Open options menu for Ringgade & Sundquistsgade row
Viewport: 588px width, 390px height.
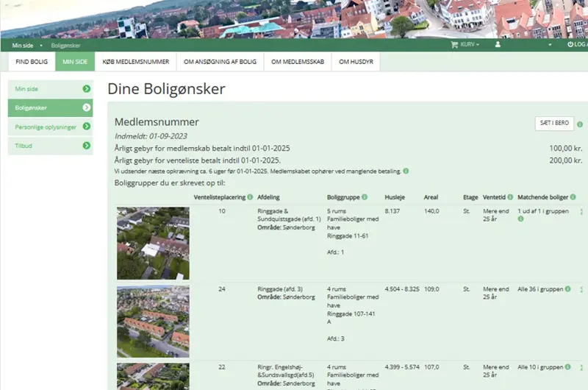[x=582, y=211]
